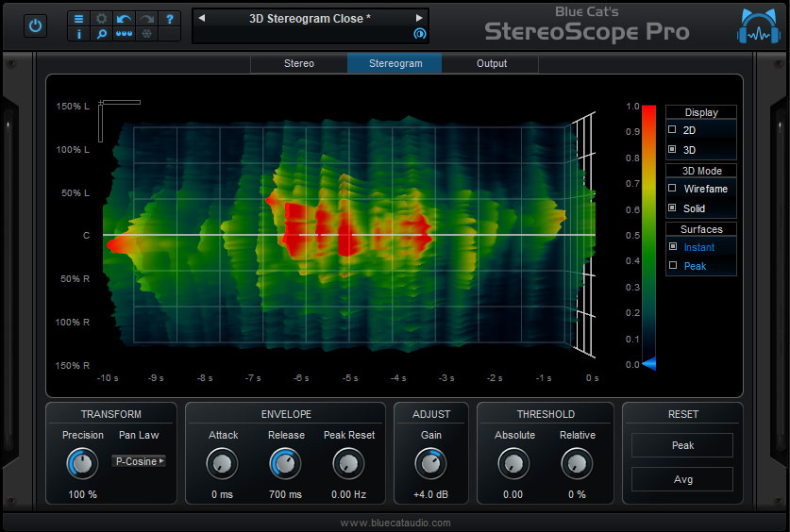Screen dimensions: 790x532
Task: Open help with the question mark icon
Action: (x=169, y=18)
